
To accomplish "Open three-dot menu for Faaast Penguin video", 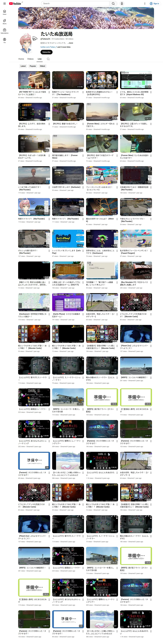I will pyautogui.click(x=151, y=251).
